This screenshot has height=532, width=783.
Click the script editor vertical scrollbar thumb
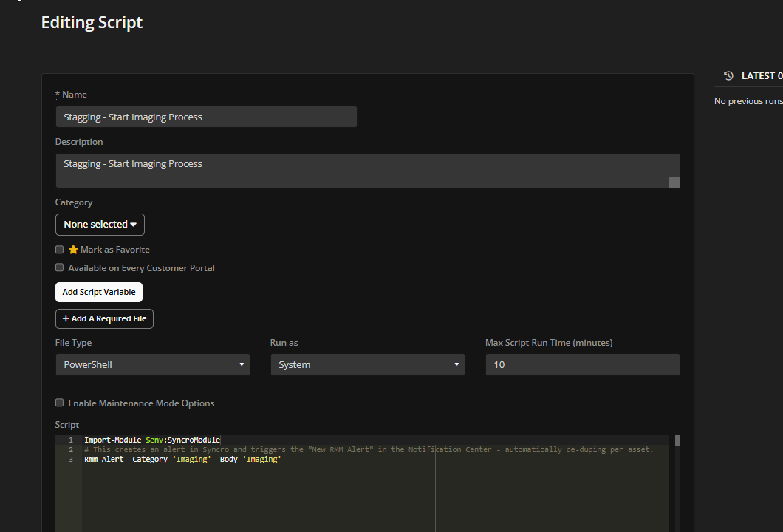click(x=677, y=440)
